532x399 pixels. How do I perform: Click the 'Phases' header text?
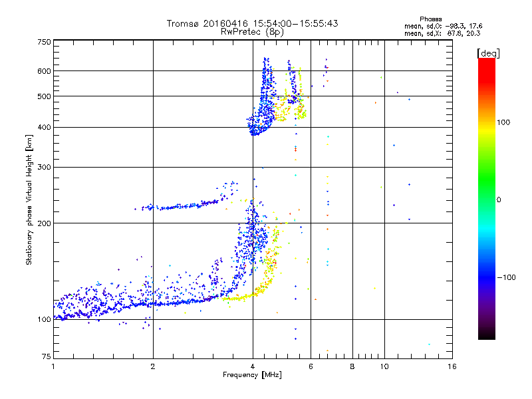click(430, 19)
